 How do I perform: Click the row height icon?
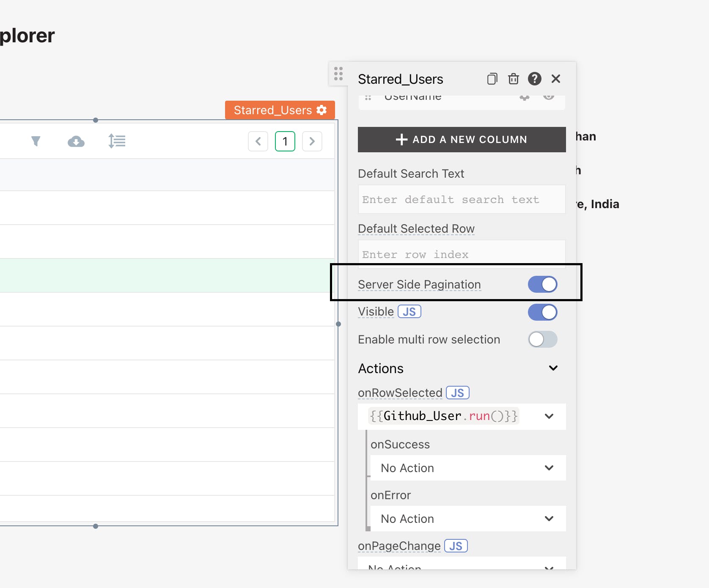pyautogui.click(x=117, y=141)
